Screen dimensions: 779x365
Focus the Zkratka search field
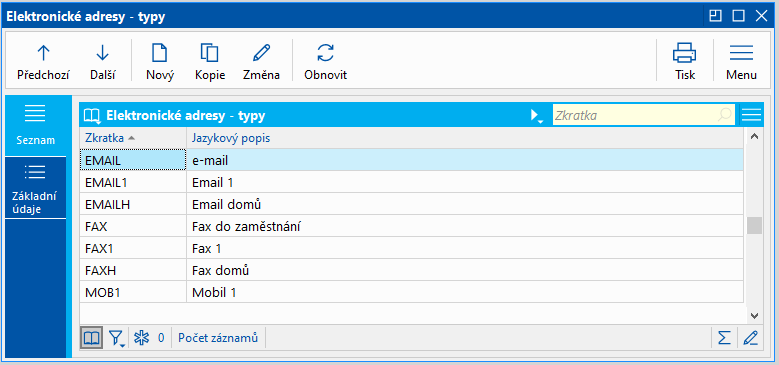pyautogui.click(x=643, y=116)
